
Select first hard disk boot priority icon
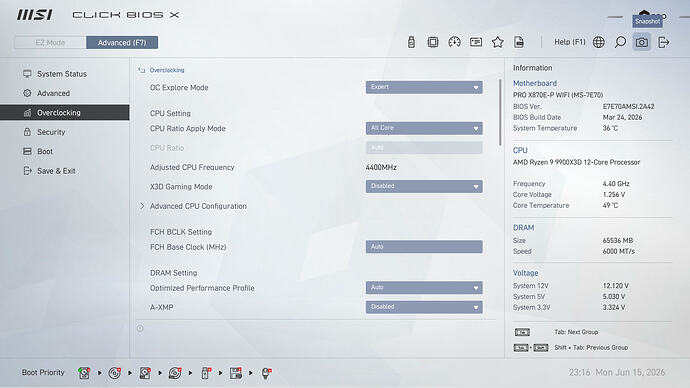pos(84,373)
